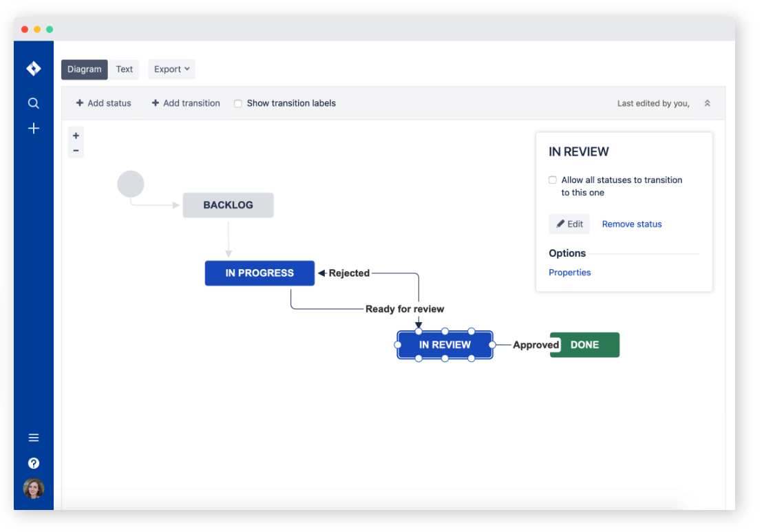Click the Edit button with pencil icon
The width and height of the screenshot is (762, 532).
point(569,224)
